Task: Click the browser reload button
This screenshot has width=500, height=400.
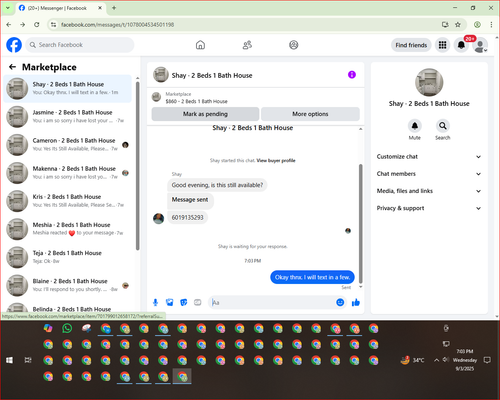Action: 37,25
